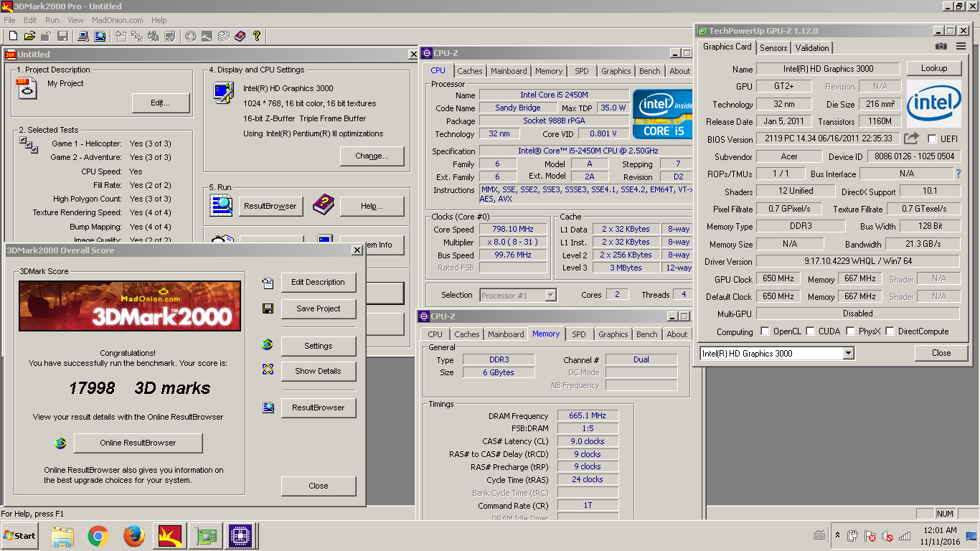The image size is (980, 551).
Task: Click the ResultBrowser magnifier toolbar icon
Action: click(98, 36)
